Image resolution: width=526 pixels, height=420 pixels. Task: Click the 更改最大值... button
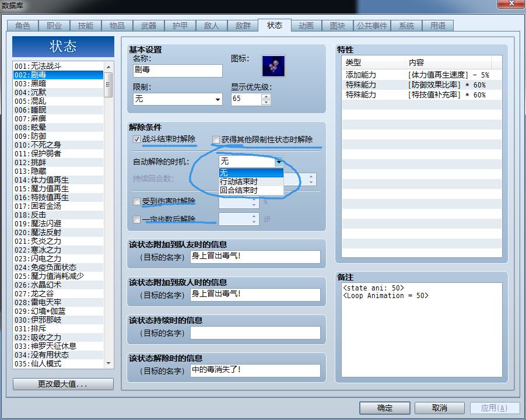63,384
